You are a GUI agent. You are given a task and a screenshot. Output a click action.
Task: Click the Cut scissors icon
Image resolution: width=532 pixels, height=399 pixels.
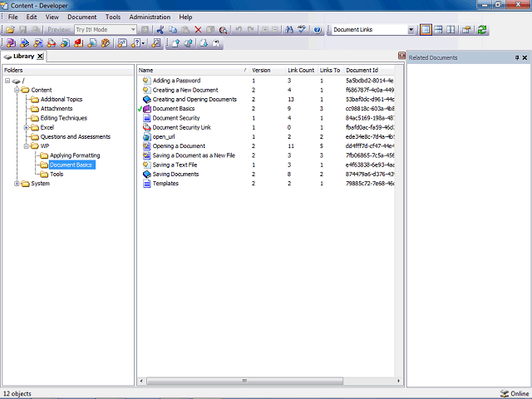160,30
